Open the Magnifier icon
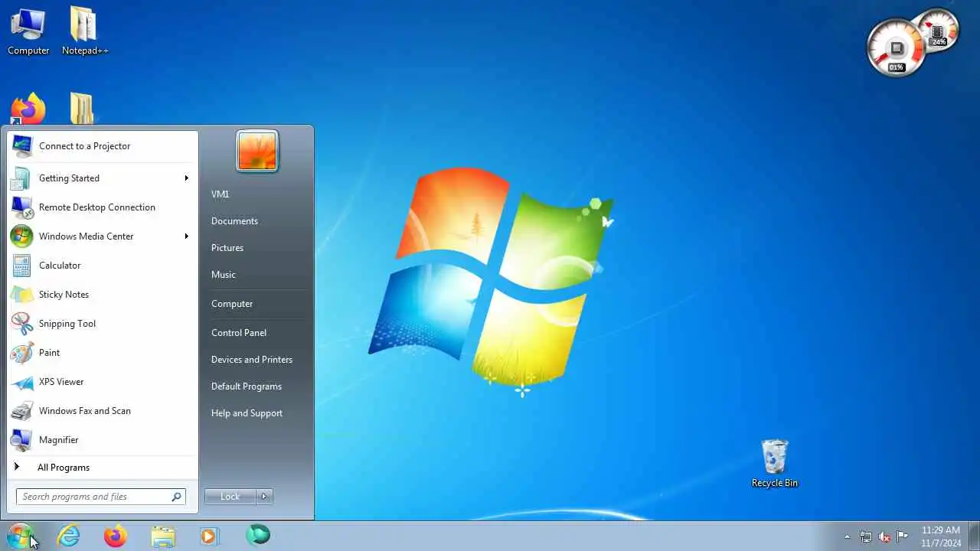 pyautogui.click(x=21, y=440)
